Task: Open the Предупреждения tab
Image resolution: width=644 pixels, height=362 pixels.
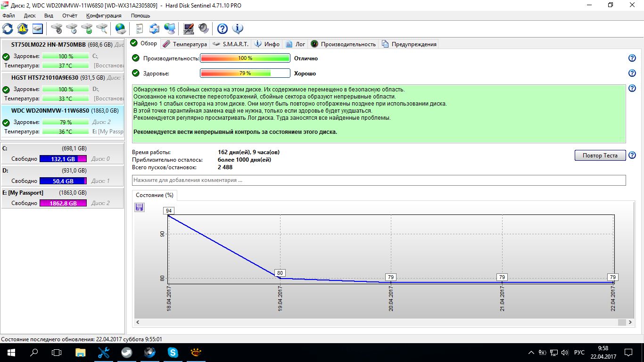Action: pyautogui.click(x=409, y=44)
